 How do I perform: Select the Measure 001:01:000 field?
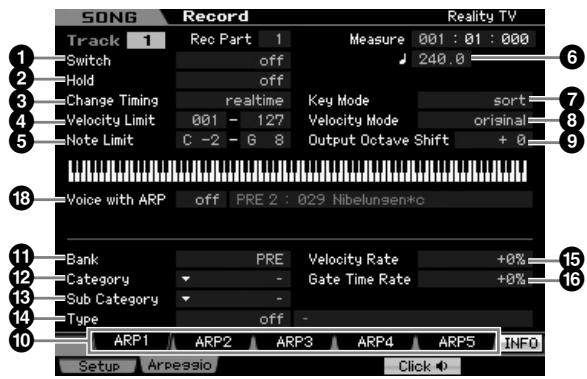[x=474, y=39]
